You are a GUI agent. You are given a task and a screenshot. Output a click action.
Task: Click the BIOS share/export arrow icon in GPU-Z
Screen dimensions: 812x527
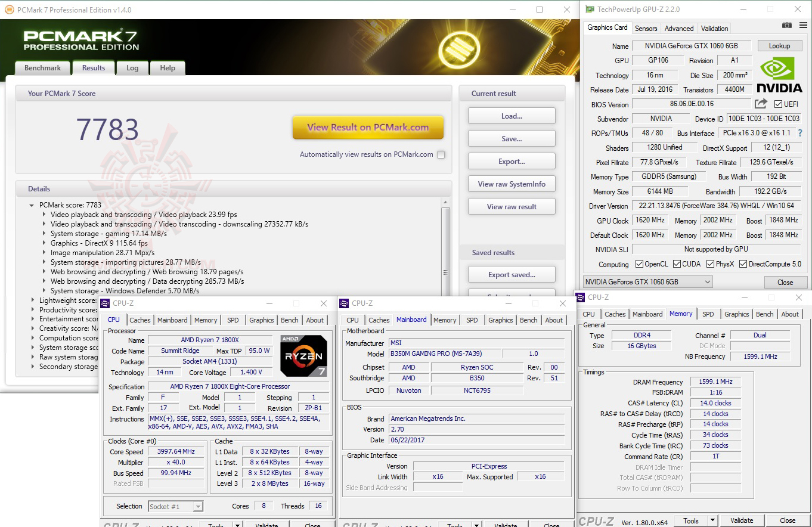pyautogui.click(x=761, y=104)
